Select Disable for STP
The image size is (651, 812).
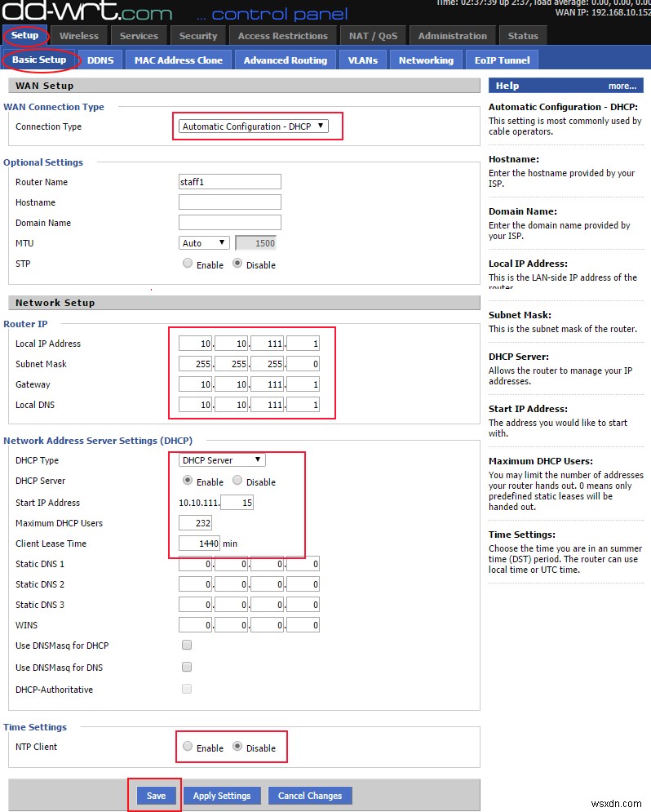coord(237,263)
